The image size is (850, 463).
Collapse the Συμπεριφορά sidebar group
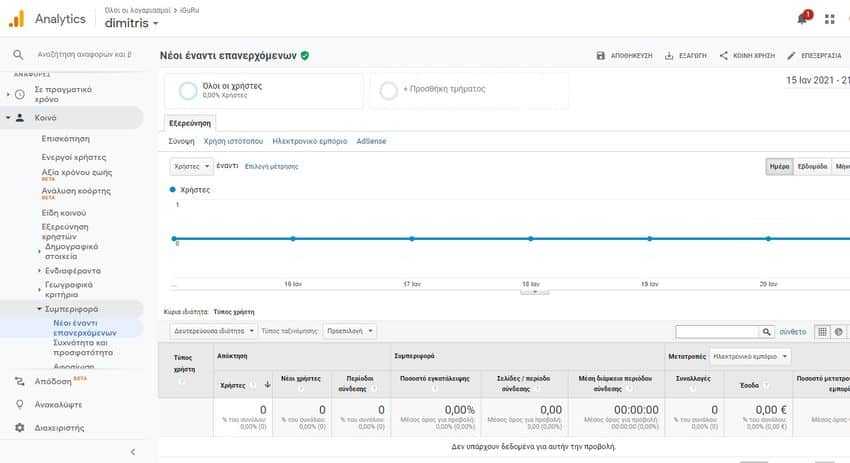coord(39,309)
